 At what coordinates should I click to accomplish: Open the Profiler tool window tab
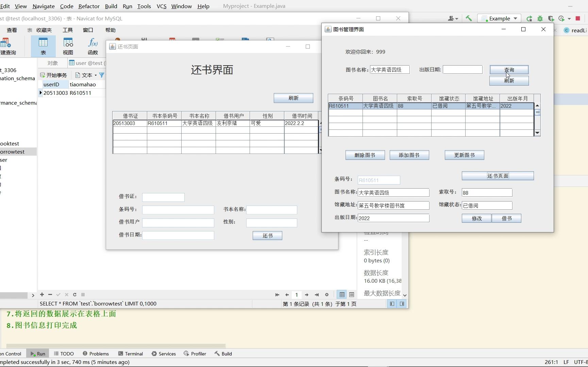click(195, 354)
